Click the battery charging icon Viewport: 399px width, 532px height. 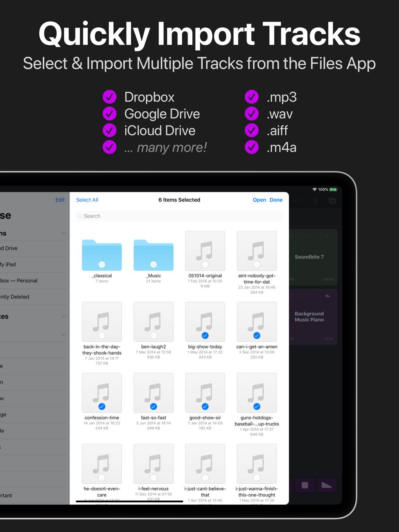click(334, 189)
